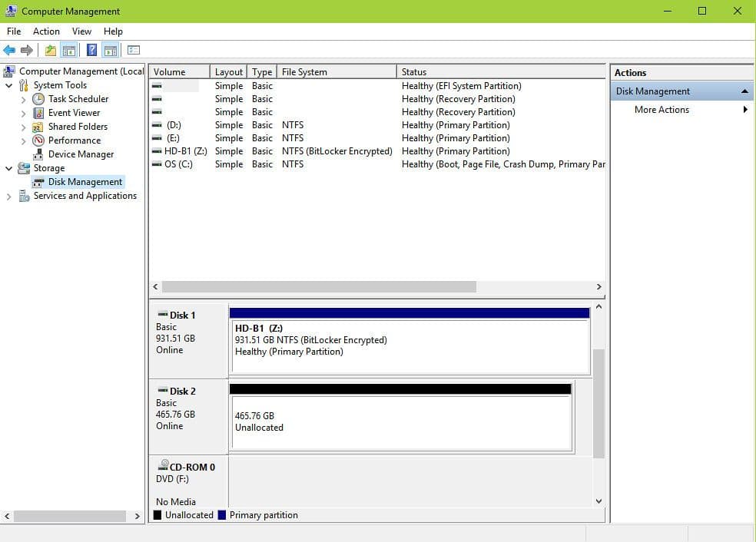The width and height of the screenshot is (756, 542).
Task: Collapse the Disk Management actions section arrow
Action: pos(744,91)
